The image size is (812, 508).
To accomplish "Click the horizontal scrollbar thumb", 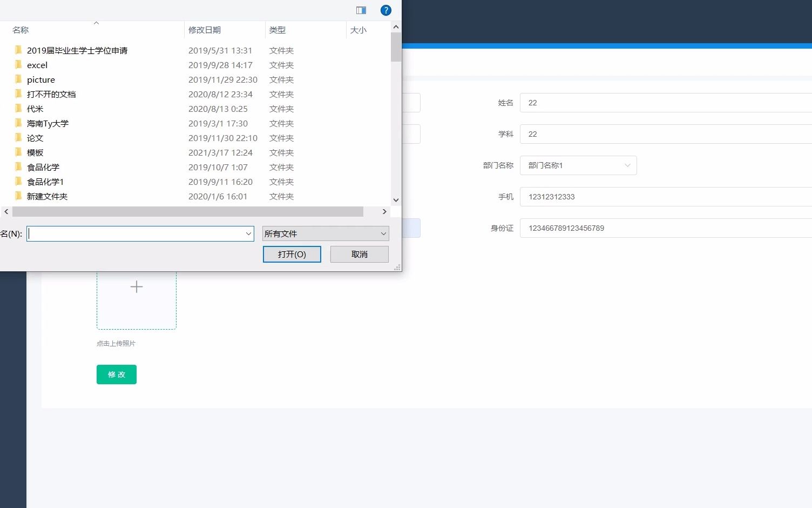I will 188,211.
